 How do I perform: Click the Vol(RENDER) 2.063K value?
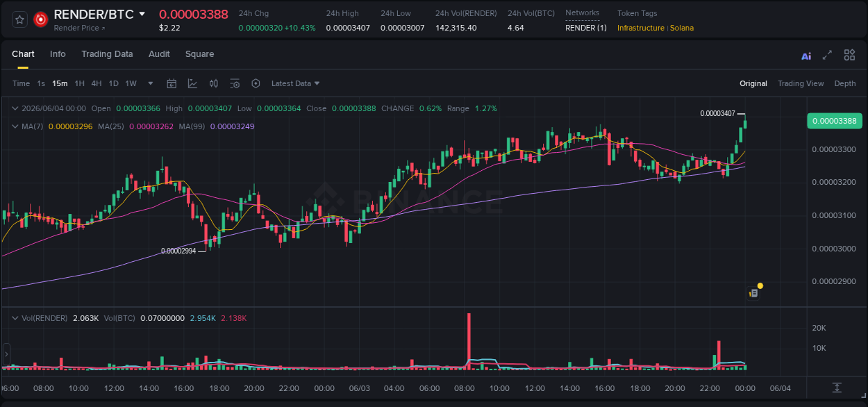pyautogui.click(x=86, y=318)
